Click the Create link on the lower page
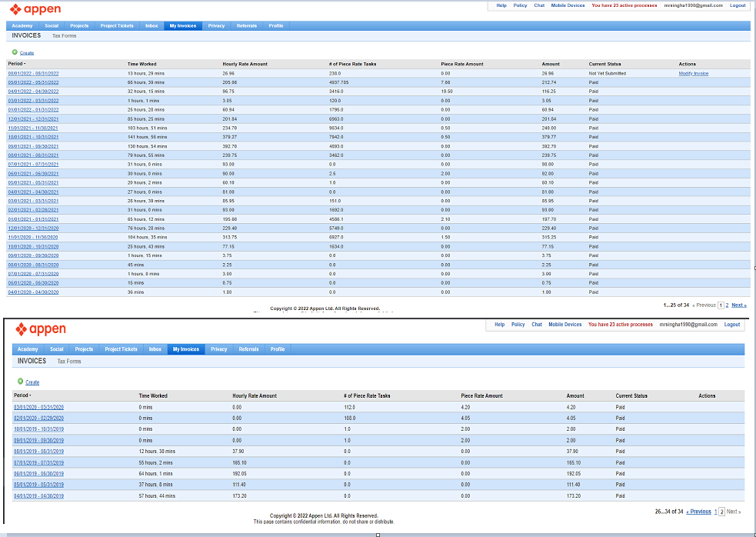Image resolution: width=756 pixels, height=537 pixels. 32,382
